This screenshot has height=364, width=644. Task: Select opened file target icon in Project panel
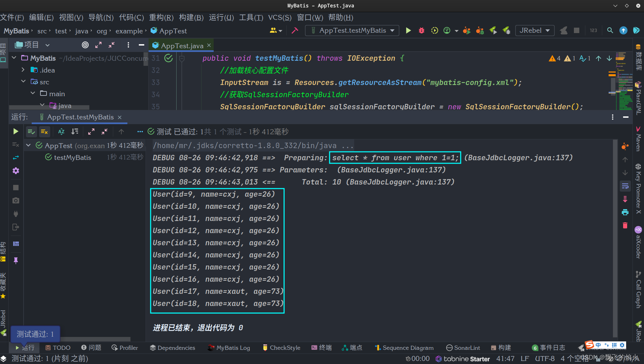pyautogui.click(x=85, y=45)
